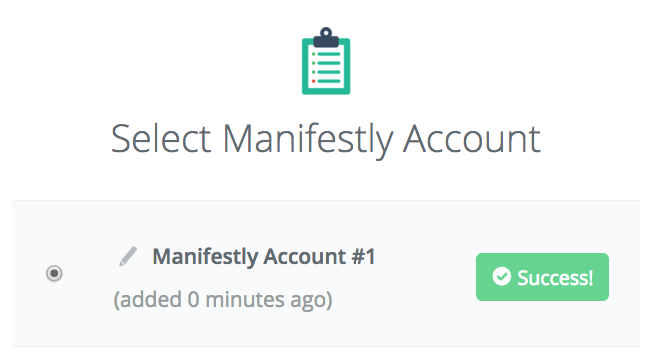Tap the success checkmark icon

pos(502,276)
